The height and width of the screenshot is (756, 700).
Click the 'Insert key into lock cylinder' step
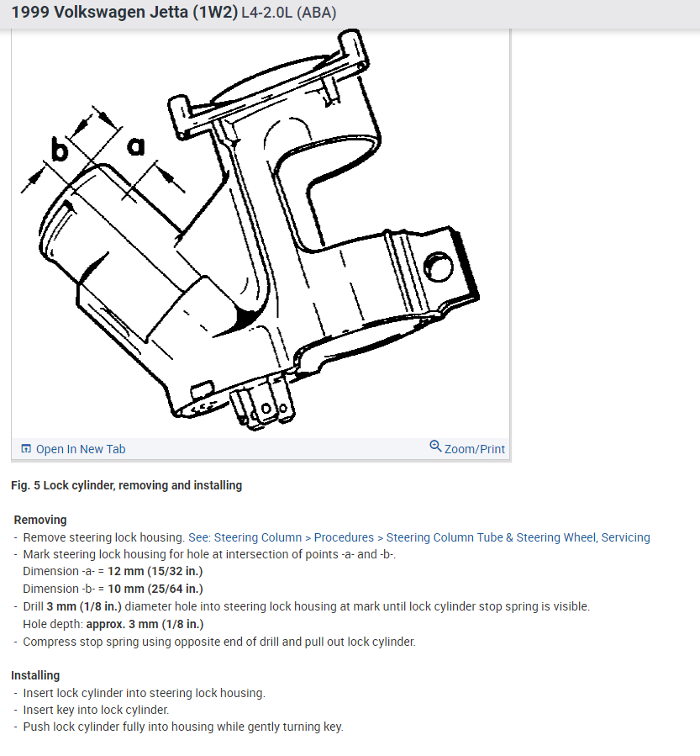[96, 710]
